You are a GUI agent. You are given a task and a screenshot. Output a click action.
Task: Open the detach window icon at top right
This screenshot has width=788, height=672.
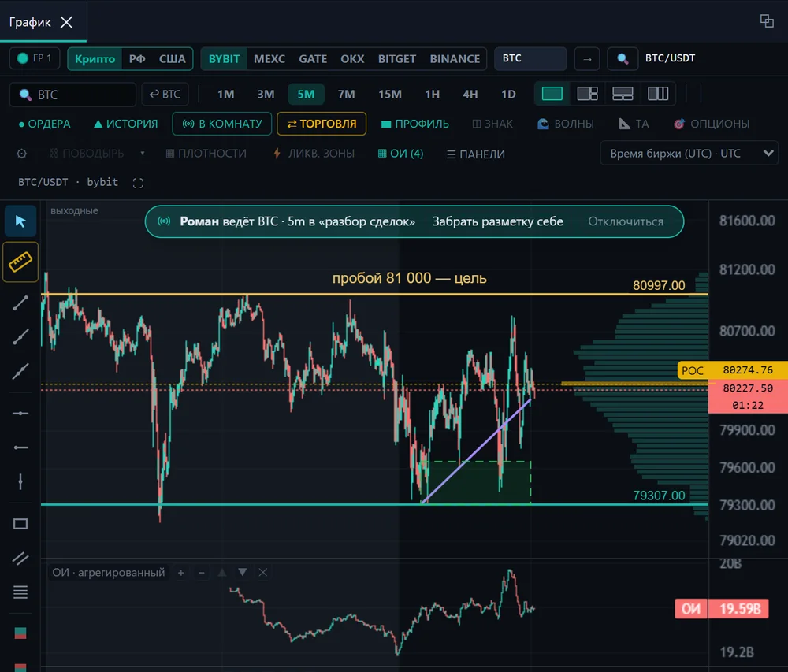(767, 21)
